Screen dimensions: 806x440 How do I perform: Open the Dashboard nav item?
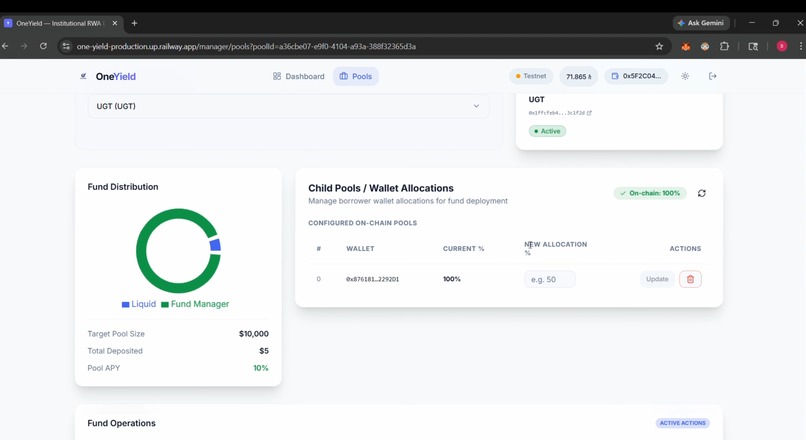(x=299, y=76)
